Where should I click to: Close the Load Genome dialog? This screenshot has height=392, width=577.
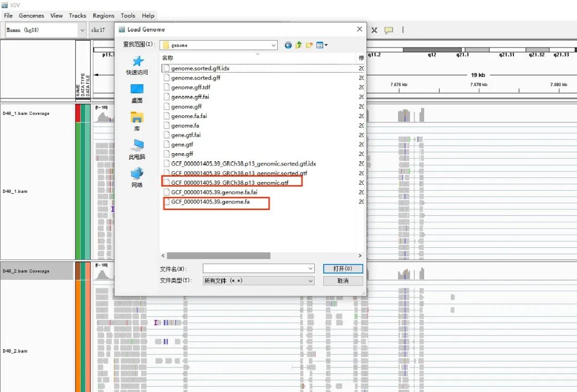point(360,29)
